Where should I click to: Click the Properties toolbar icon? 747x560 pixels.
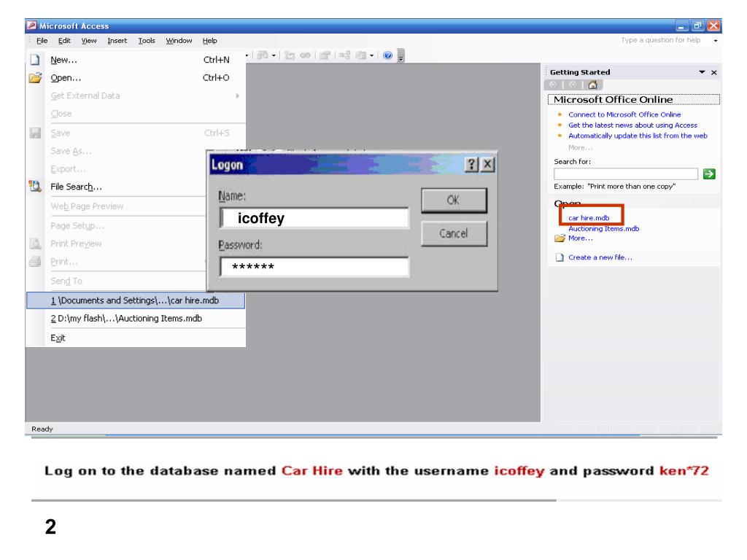click(325, 55)
